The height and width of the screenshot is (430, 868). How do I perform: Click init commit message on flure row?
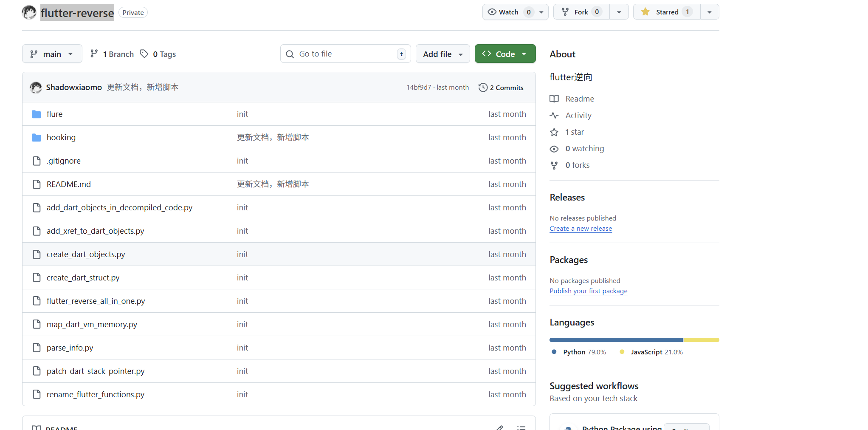(242, 114)
